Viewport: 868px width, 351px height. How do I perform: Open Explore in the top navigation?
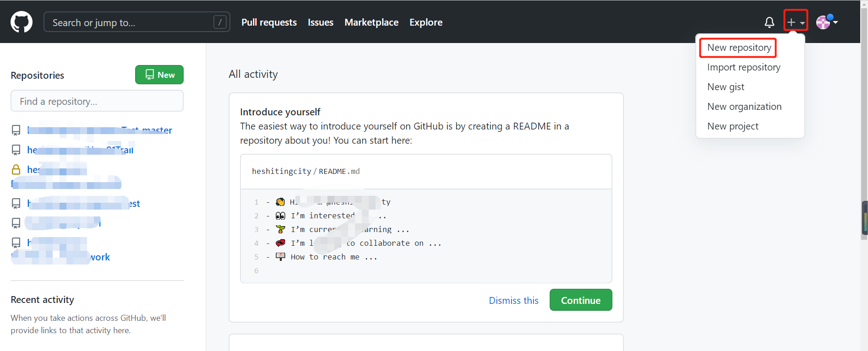point(426,22)
